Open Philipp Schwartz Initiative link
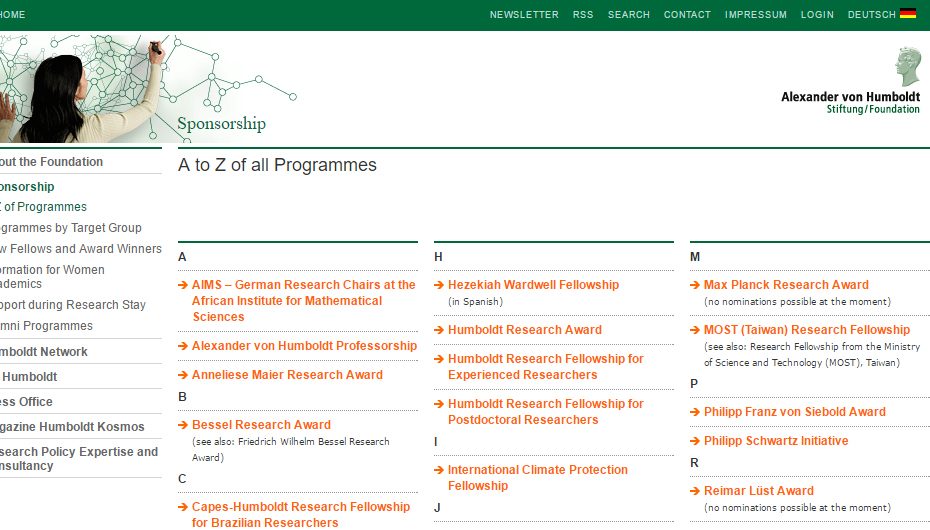Viewport: 930px width, 530px height. tap(776, 440)
